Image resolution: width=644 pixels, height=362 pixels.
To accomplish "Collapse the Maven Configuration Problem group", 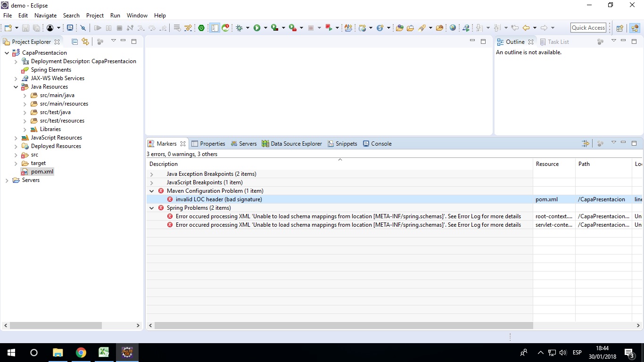I will pos(152,191).
